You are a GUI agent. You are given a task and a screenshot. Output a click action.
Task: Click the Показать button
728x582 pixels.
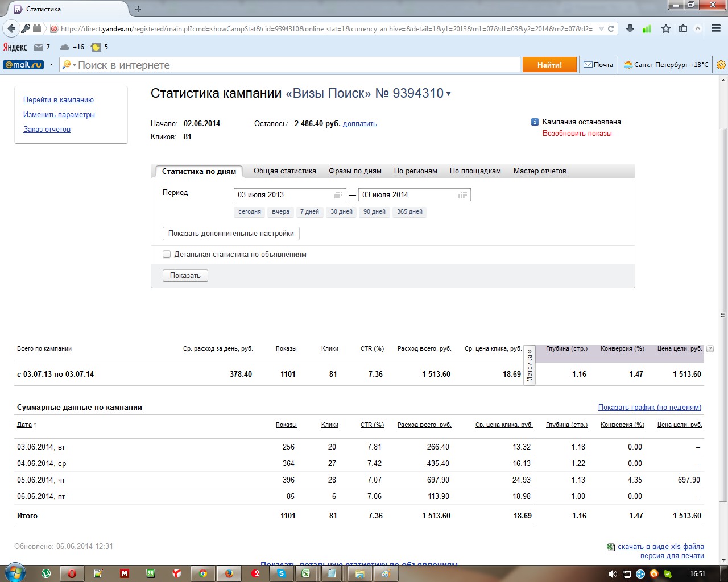pyautogui.click(x=185, y=276)
